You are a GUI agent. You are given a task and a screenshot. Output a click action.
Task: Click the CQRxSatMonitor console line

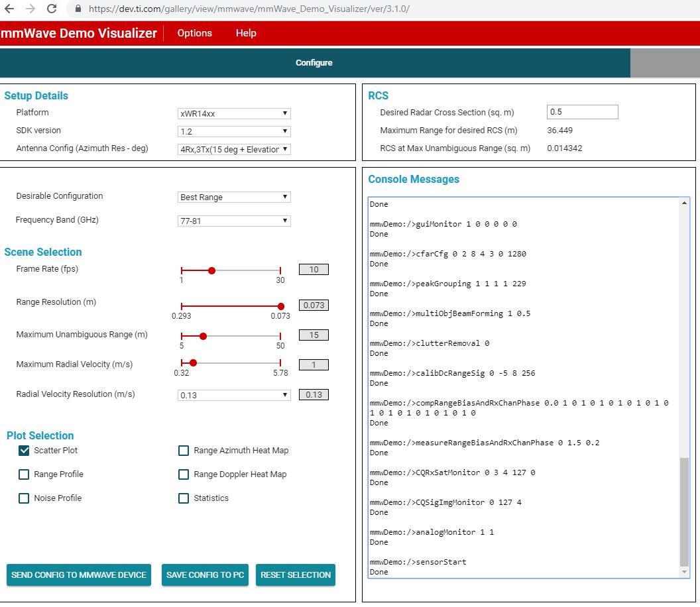pos(452,472)
